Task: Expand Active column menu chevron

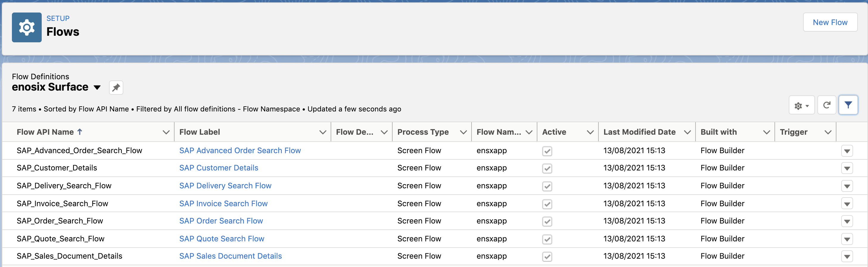Action: (590, 132)
